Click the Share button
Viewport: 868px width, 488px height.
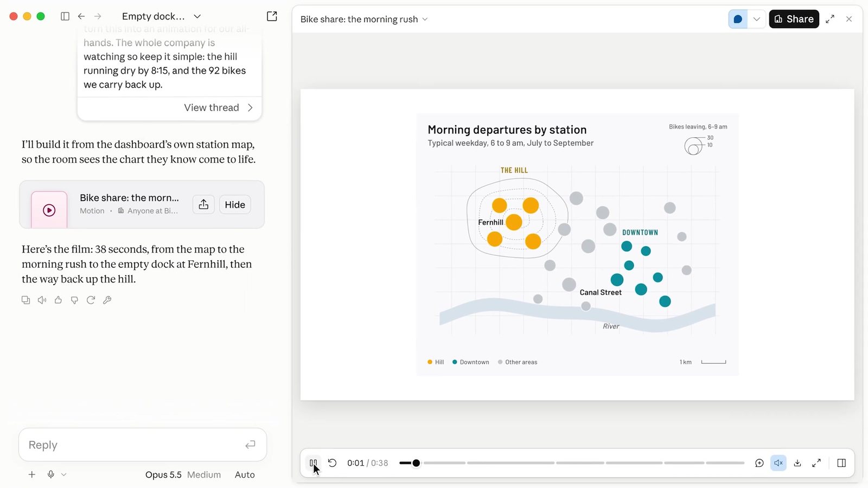(x=794, y=19)
